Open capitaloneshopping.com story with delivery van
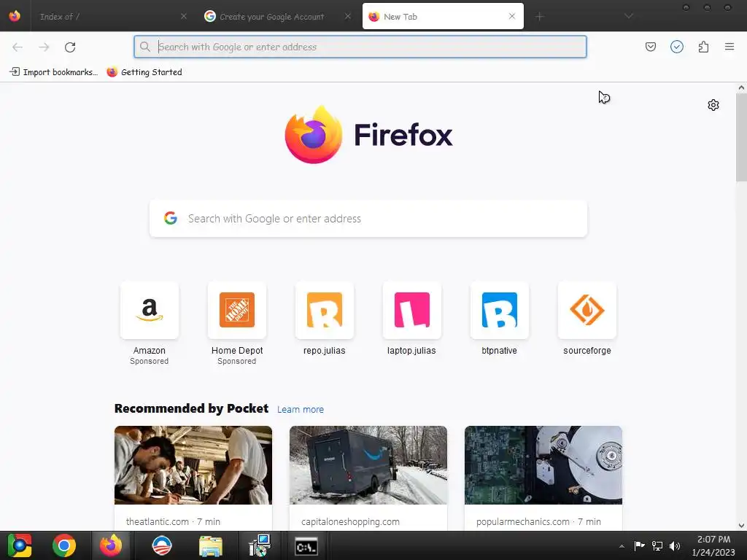Image resolution: width=747 pixels, height=560 pixels. click(368, 465)
